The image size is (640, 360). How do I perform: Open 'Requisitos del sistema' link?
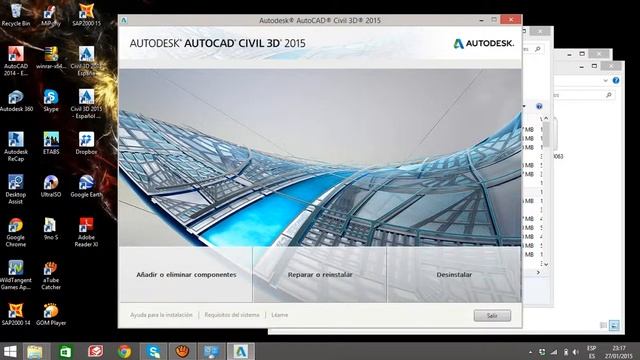pos(231,315)
